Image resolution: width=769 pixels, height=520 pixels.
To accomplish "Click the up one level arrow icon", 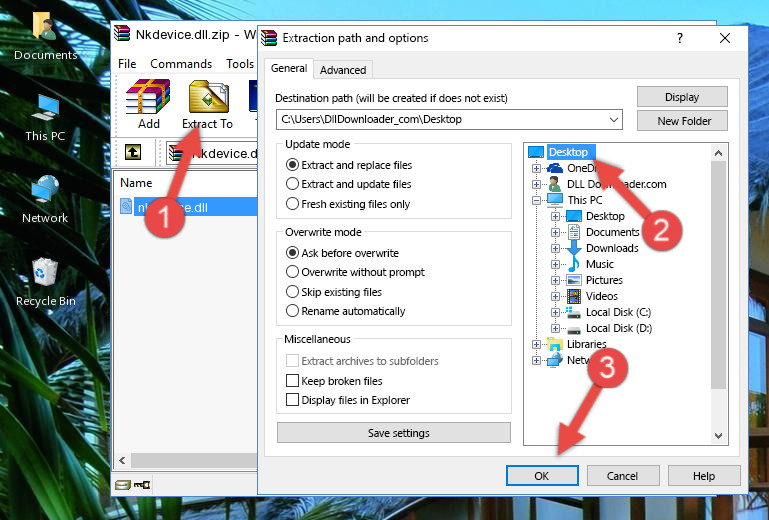I will tap(132, 153).
